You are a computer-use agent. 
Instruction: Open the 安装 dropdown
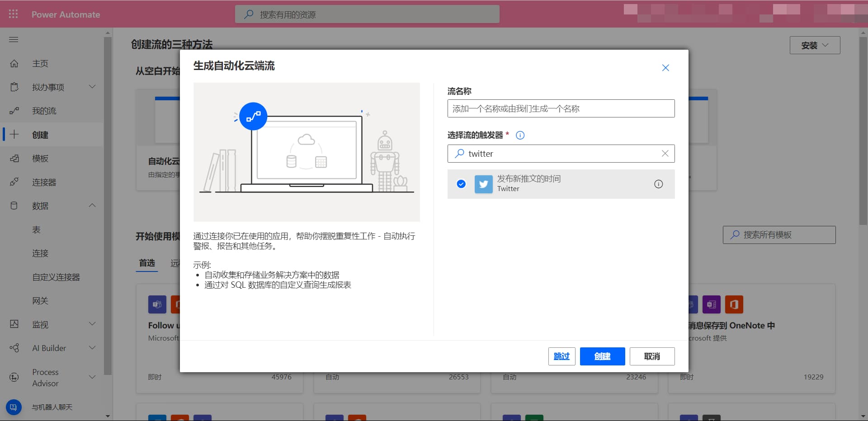(x=815, y=45)
